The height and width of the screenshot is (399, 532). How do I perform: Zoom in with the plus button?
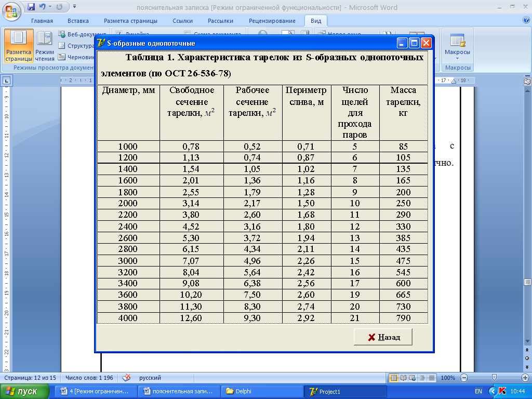(525, 378)
